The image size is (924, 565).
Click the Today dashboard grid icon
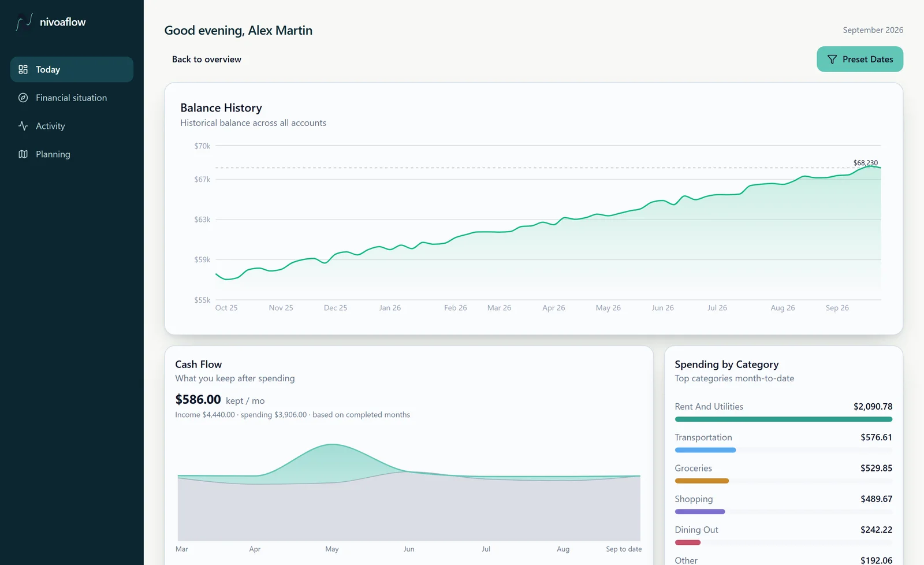coord(23,69)
